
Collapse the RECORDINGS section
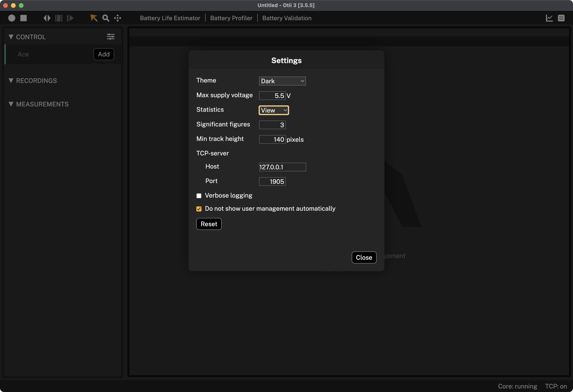pyautogui.click(x=11, y=80)
